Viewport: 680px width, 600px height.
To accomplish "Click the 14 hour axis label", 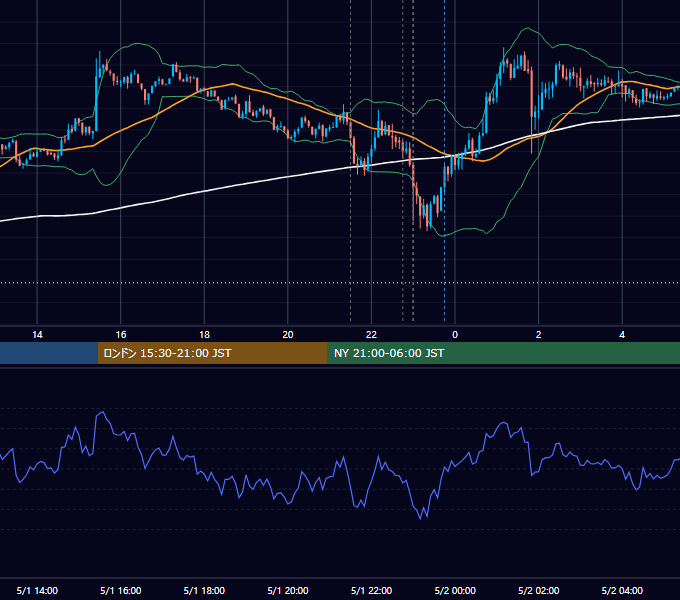I will pos(37,335).
